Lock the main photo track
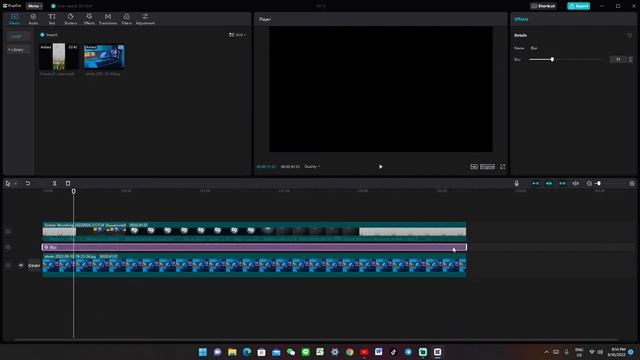This screenshot has width=640, height=360. tap(8, 265)
